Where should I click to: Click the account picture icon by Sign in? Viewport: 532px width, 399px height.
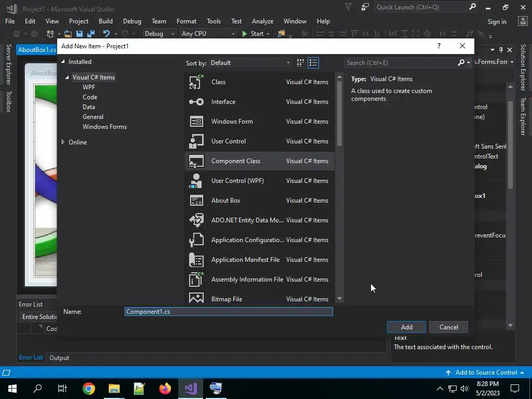tap(523, 21)
